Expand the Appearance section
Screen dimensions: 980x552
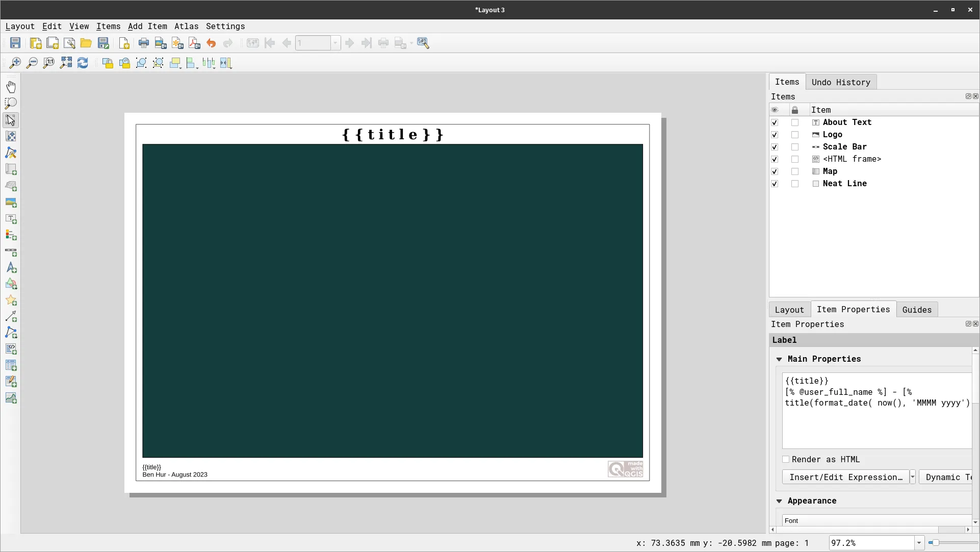point(780,501)
